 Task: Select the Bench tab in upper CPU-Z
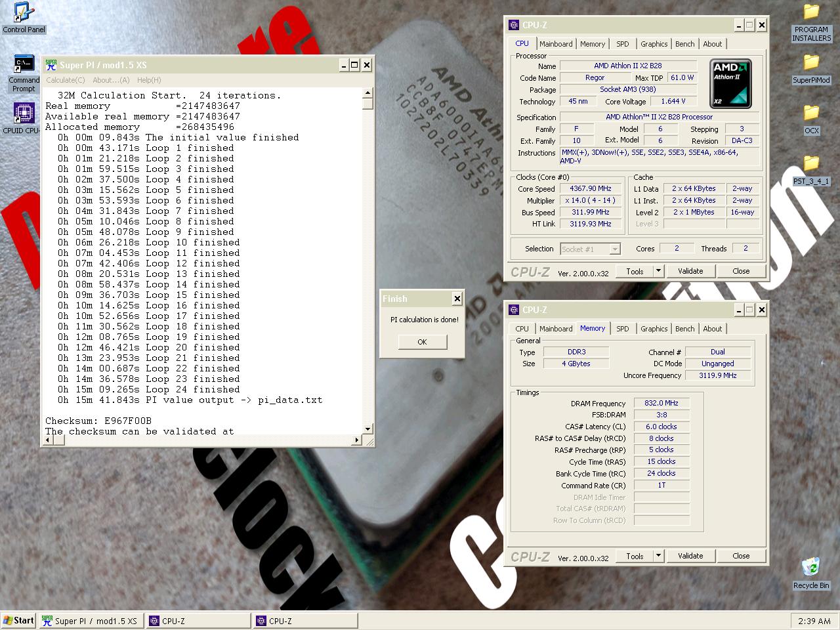click(684, 44)
